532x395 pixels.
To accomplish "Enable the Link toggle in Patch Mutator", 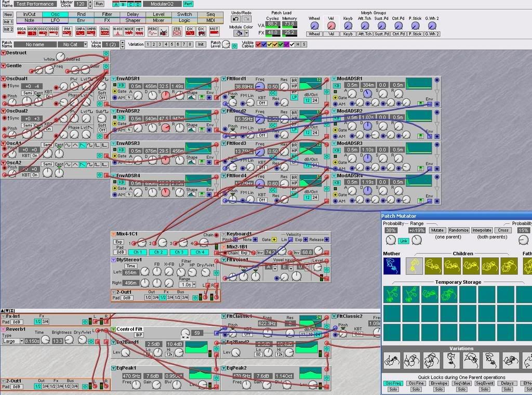I will 404,241.
